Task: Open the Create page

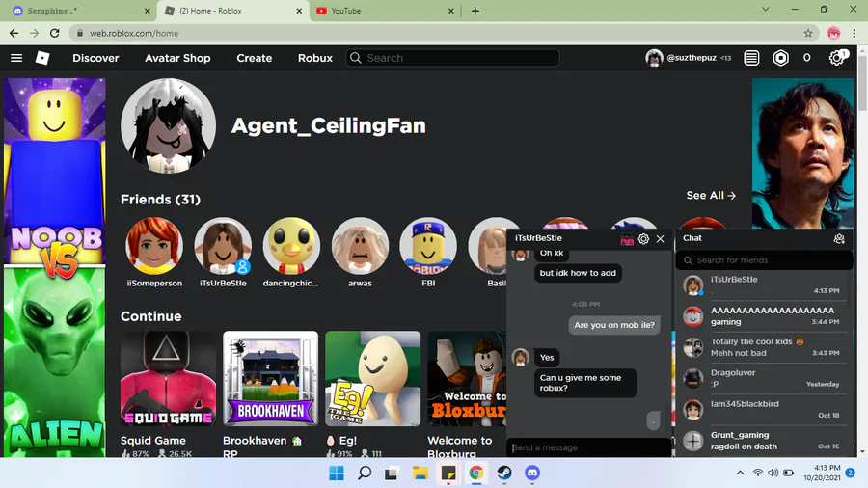Action: [254, 58]
